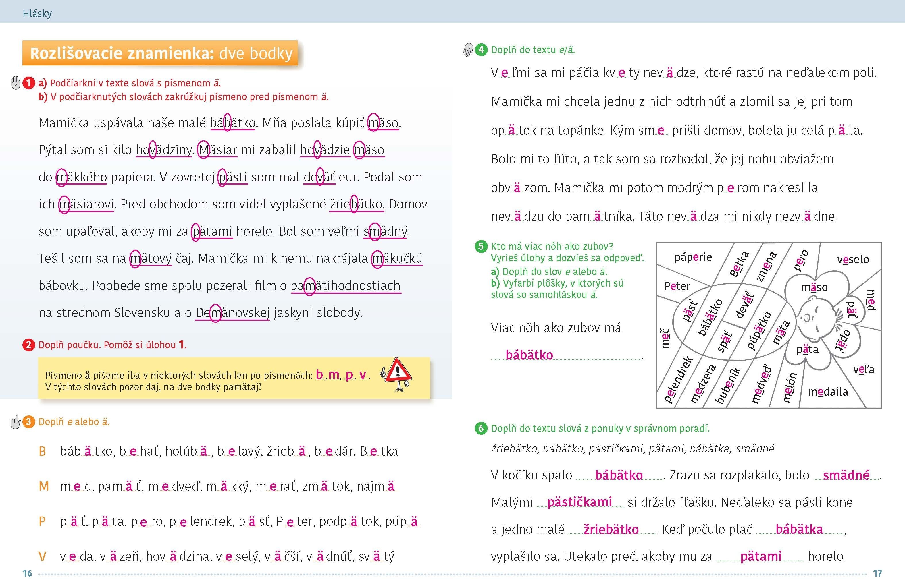Click 'meč' in the puzzle grid
905x588 pixels.
click(x=665, y=338)
